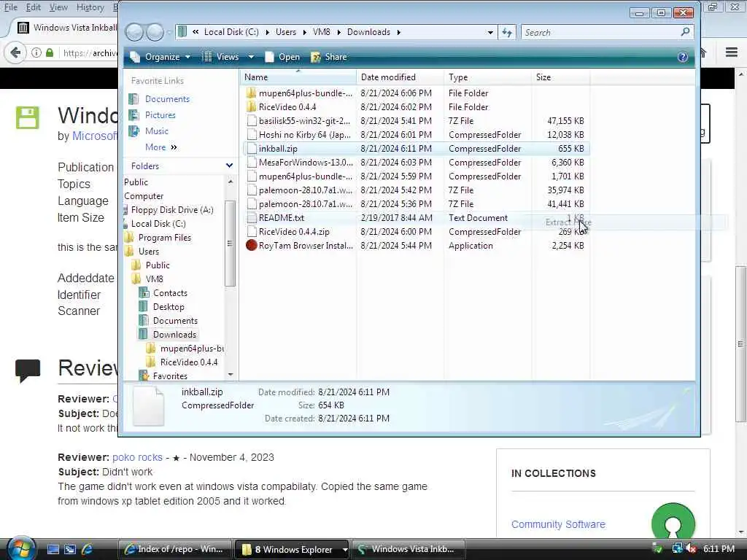This screenshot has width=747, height=560.
Task: Click Firefox back arrow button
Action: coord(15,52)
